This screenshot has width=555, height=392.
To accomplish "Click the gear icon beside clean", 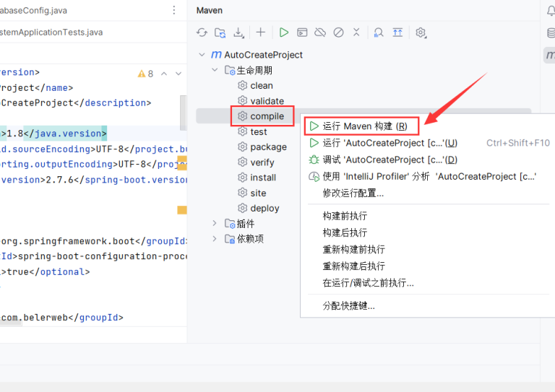I will [x=243, y=85].
